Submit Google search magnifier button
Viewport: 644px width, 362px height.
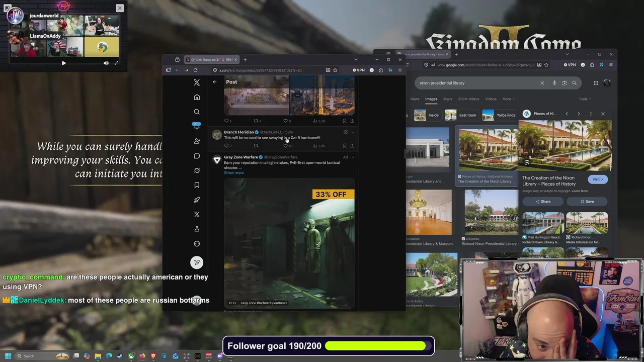coord(574,83)
